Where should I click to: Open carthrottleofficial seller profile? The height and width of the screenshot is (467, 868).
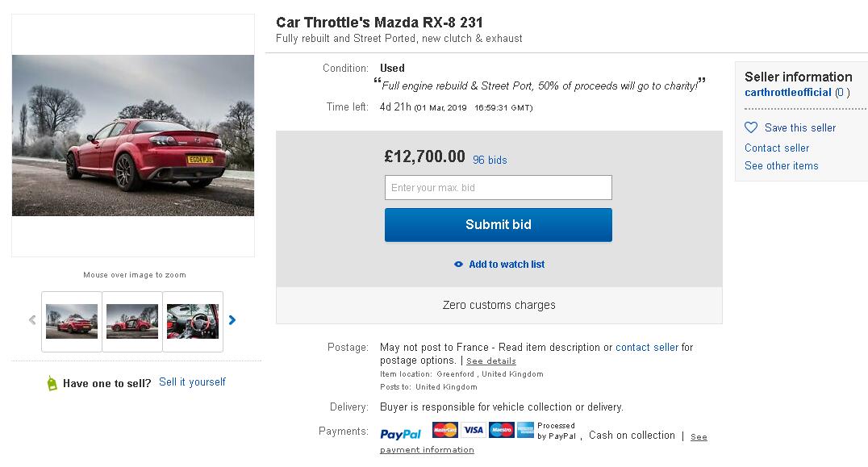pos(787,93)
